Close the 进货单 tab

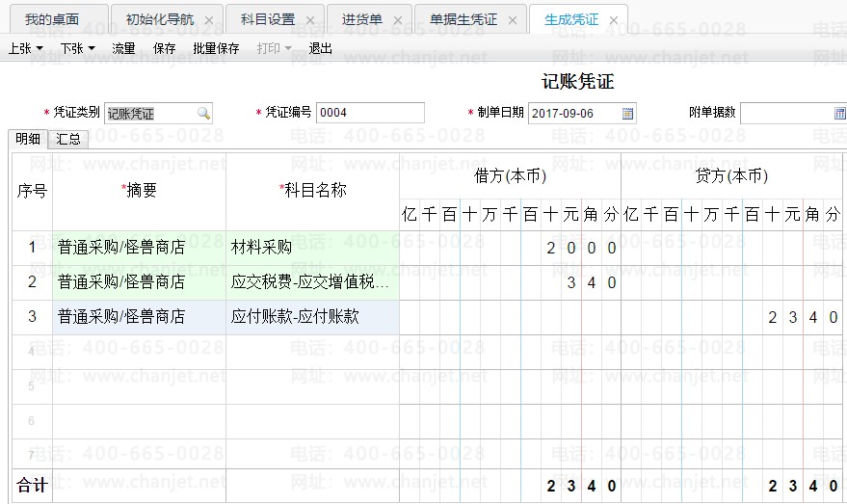pos(398,20)
